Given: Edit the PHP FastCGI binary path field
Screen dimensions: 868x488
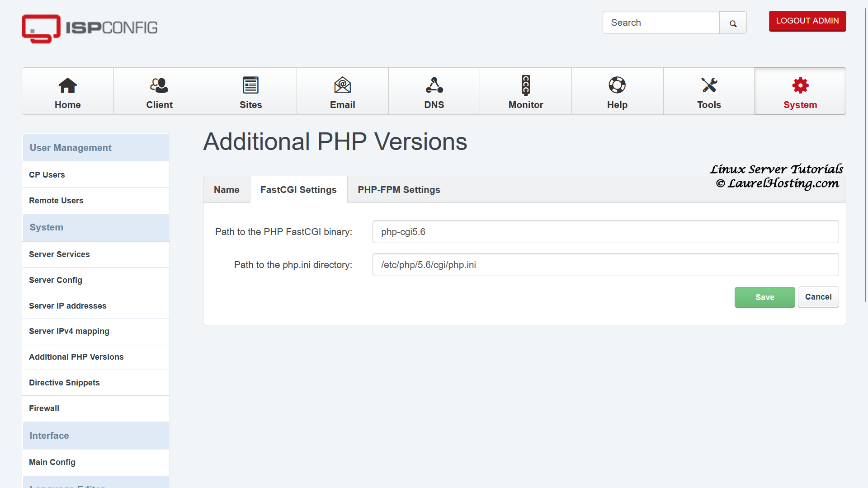Looking at the screenshot, I should click(x=605, y=232).
